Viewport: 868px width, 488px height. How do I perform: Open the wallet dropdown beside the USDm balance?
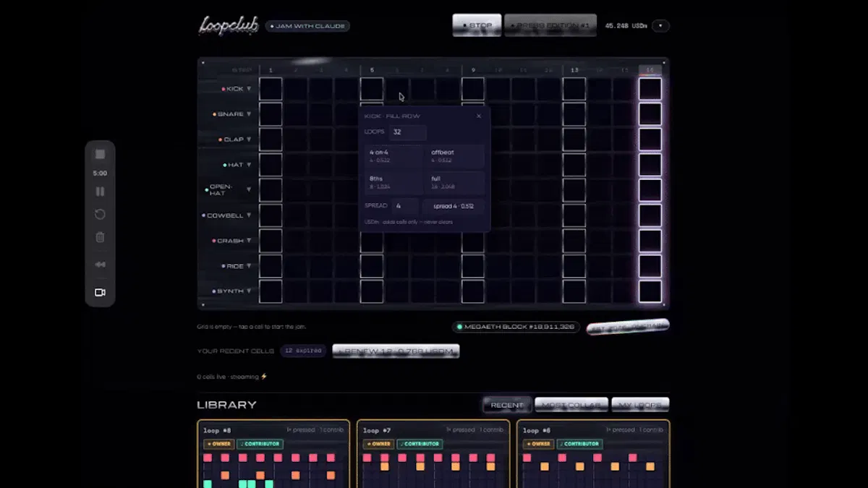tap(660, 26)
